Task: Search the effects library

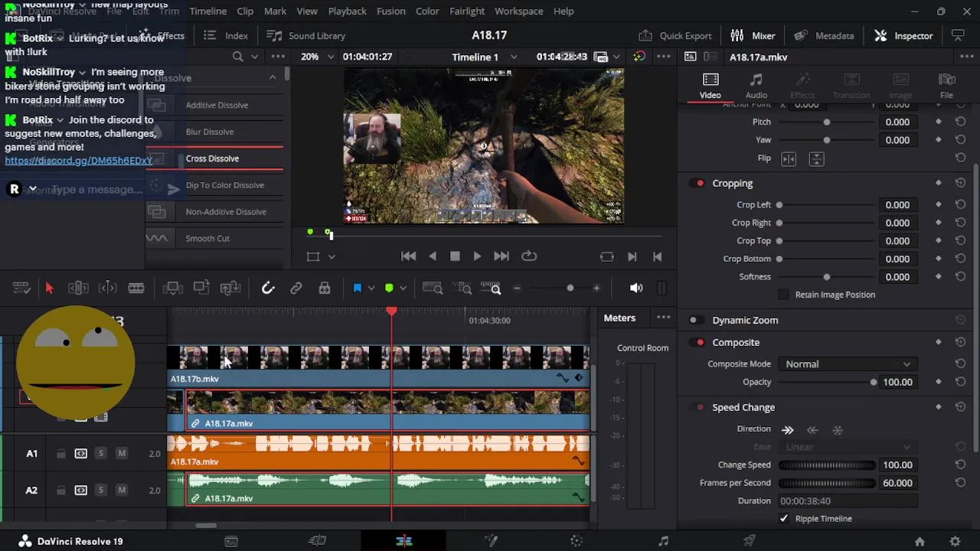Action: tap(238, 57)
